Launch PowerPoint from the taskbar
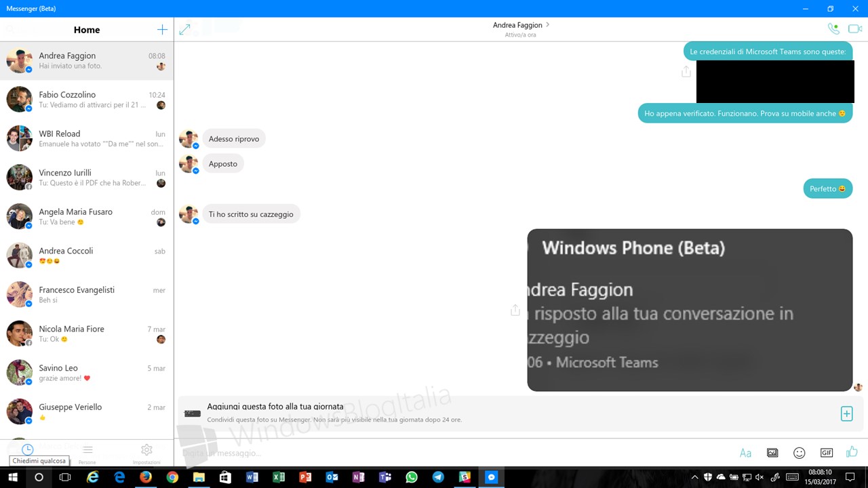868x488 pixels. click(305, 477)
